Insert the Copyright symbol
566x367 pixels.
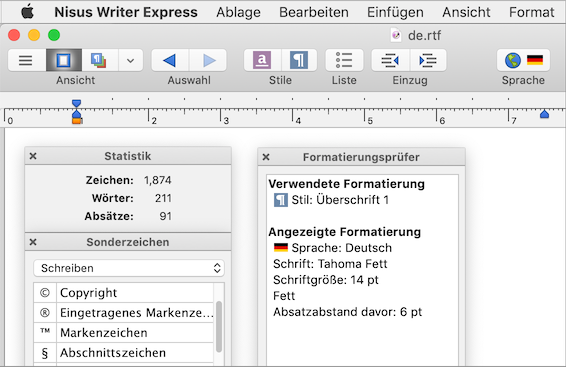[x=123, y=293]
